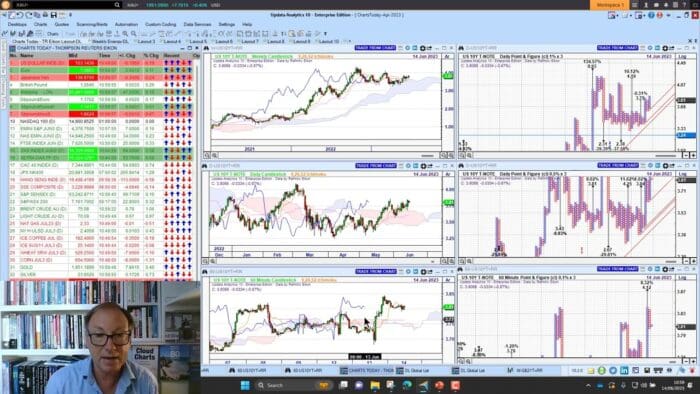Click the floppy disk icon in the status bar
Screen dimensions: 700x394
(647, 371)
